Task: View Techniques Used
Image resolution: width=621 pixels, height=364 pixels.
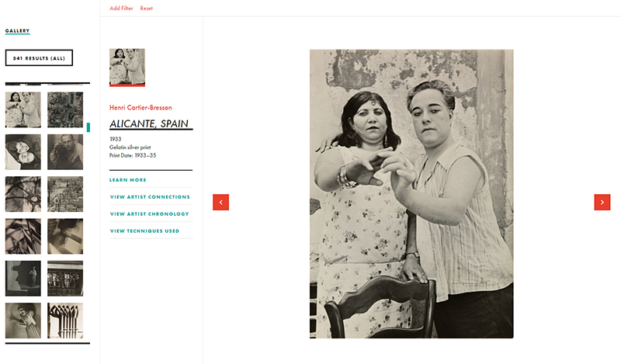Action: click(144, 231)
